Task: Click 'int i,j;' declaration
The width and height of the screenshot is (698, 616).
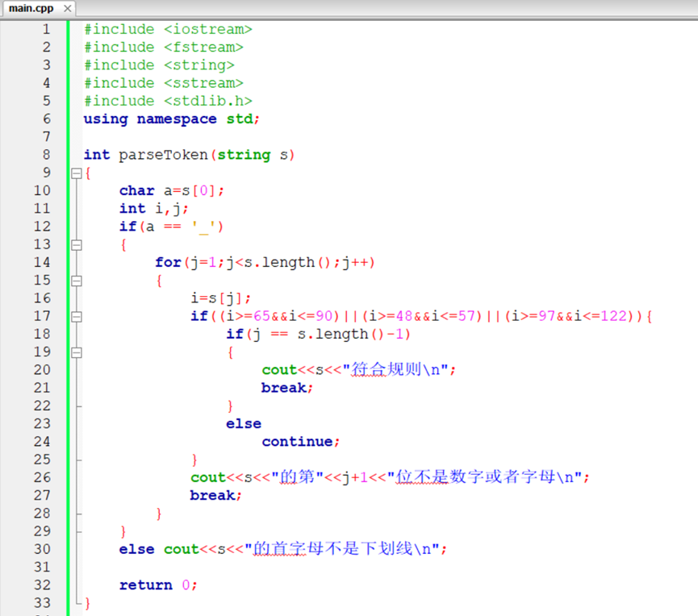Action: coord(153,209)
